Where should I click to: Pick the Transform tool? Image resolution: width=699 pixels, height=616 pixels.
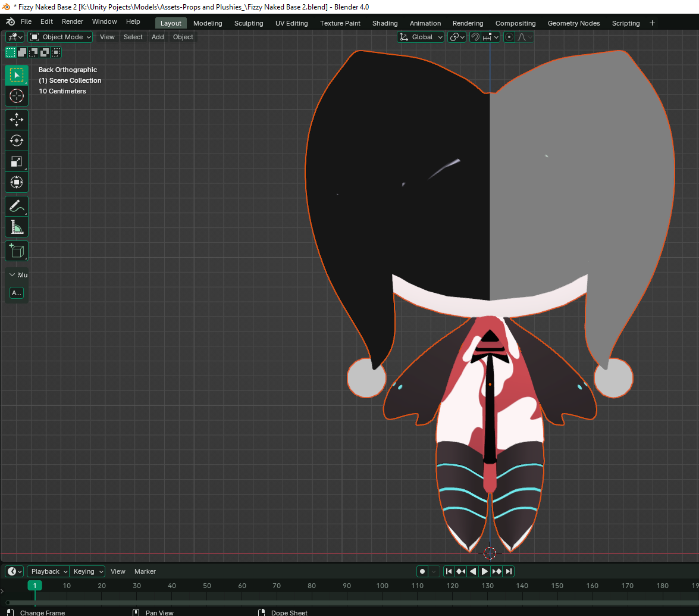16,182
